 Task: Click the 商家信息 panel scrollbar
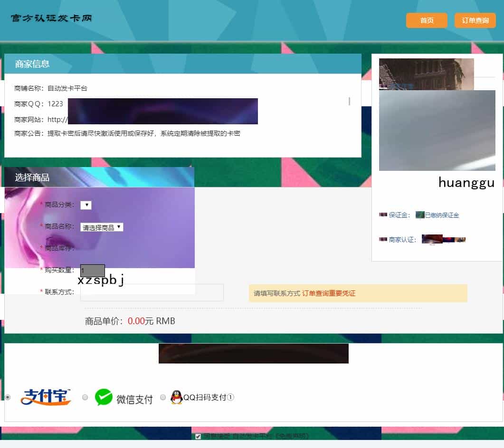(x=350, y=101)
